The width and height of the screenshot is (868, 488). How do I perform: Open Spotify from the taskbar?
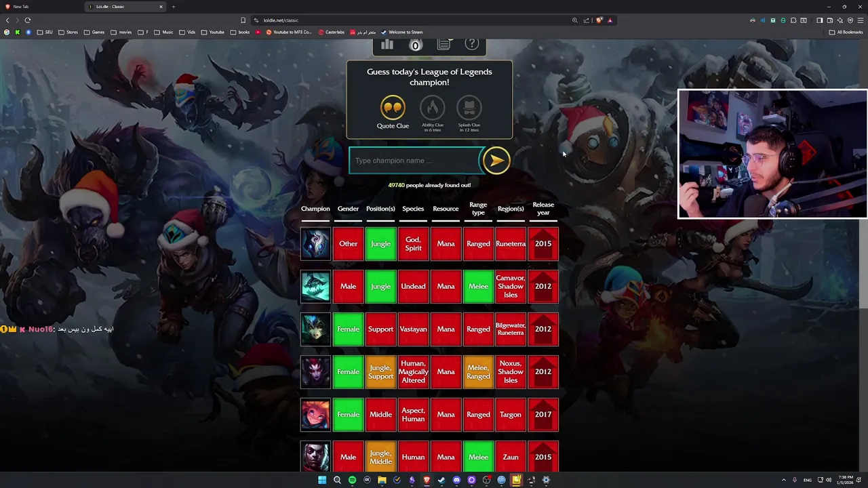tap(352, 480)
